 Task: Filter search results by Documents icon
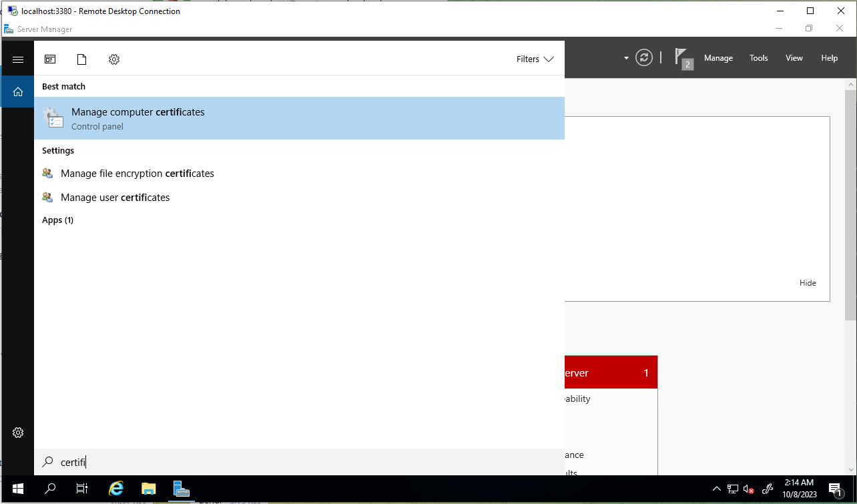(82, 59)
